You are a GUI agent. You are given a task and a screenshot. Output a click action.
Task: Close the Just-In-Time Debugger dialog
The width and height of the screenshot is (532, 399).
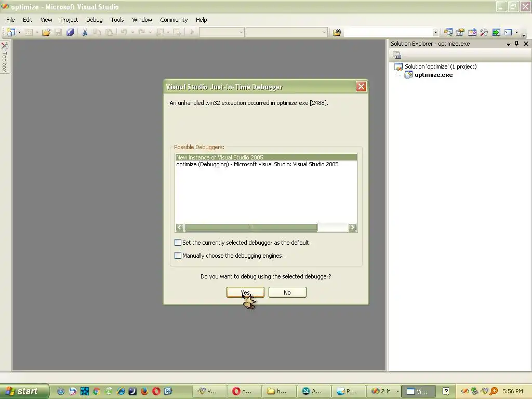(361, 87)
